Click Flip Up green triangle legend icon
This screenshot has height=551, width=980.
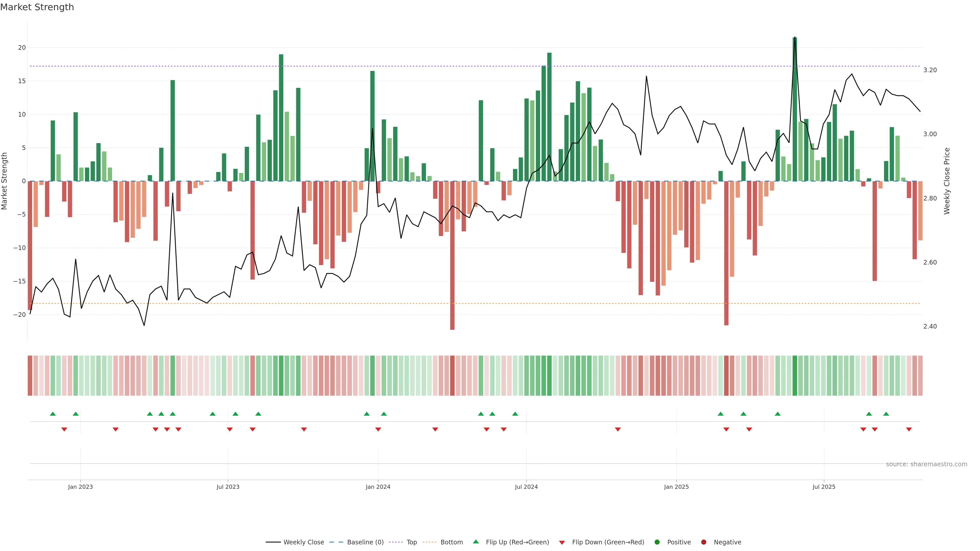475,542
